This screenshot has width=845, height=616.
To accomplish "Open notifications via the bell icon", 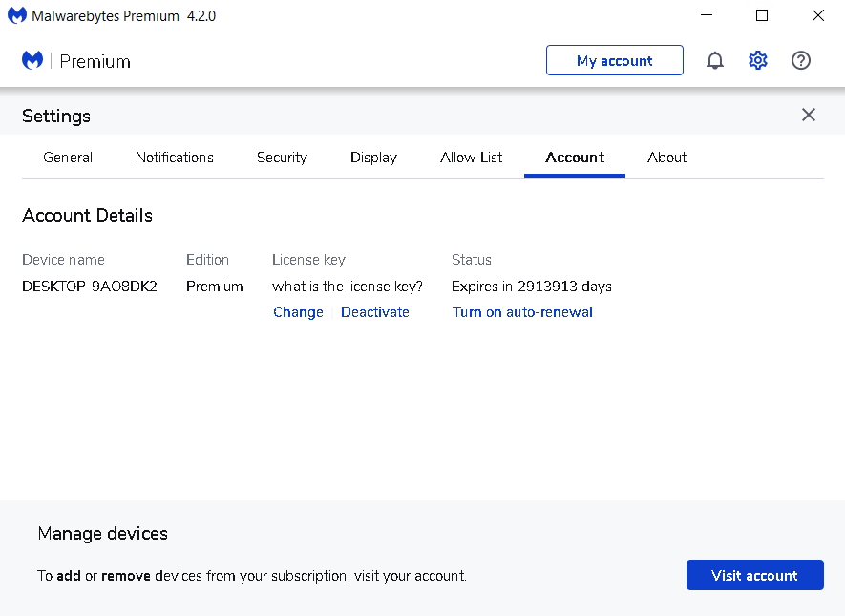I will (714, 60).
